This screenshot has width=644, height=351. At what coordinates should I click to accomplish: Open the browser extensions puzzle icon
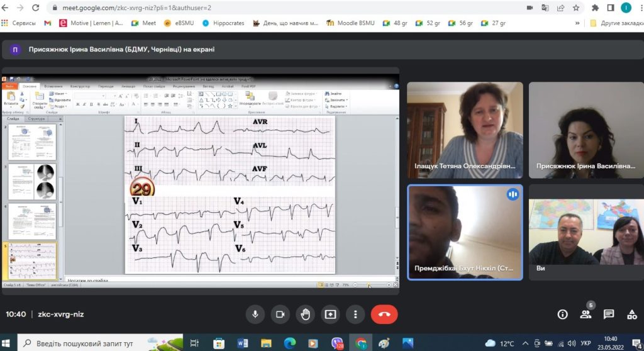(595, 8)
